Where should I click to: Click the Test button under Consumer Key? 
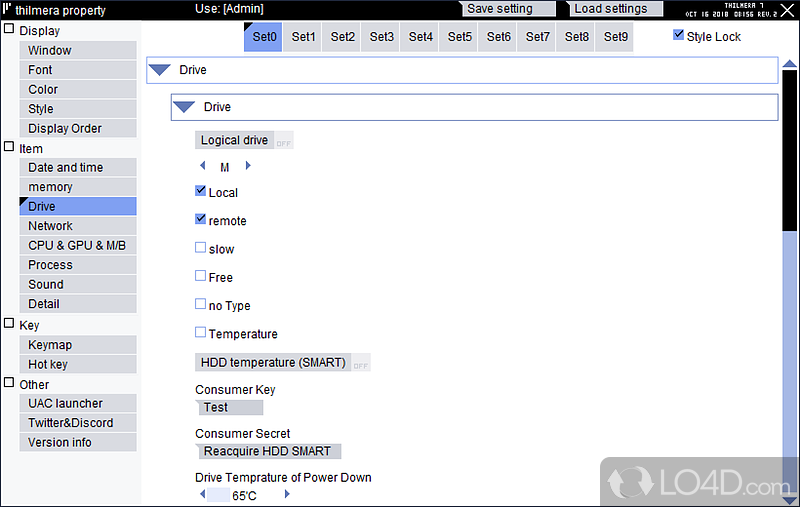click(229, 408)
